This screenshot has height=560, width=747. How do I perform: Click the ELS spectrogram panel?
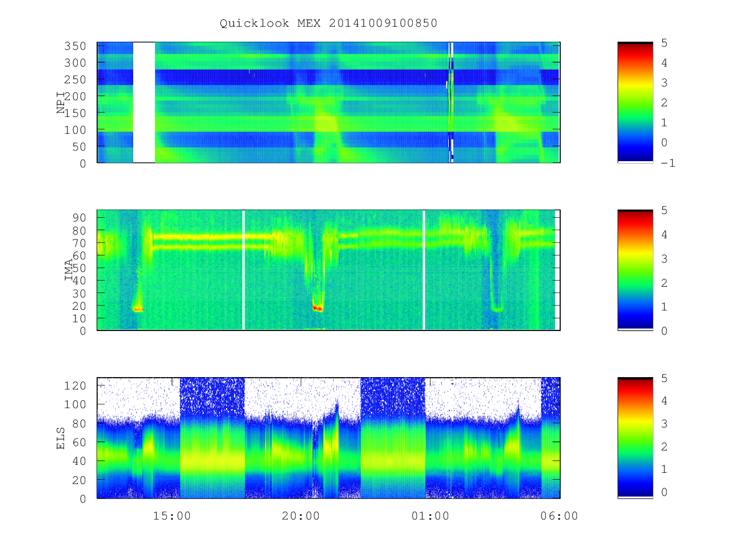(329, 438)
